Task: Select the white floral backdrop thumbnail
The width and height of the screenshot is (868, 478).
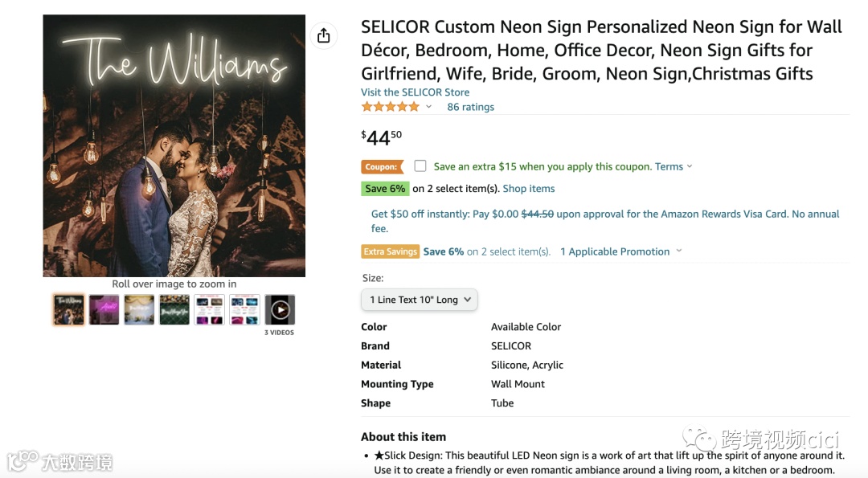Action: (x=139, y=309)
